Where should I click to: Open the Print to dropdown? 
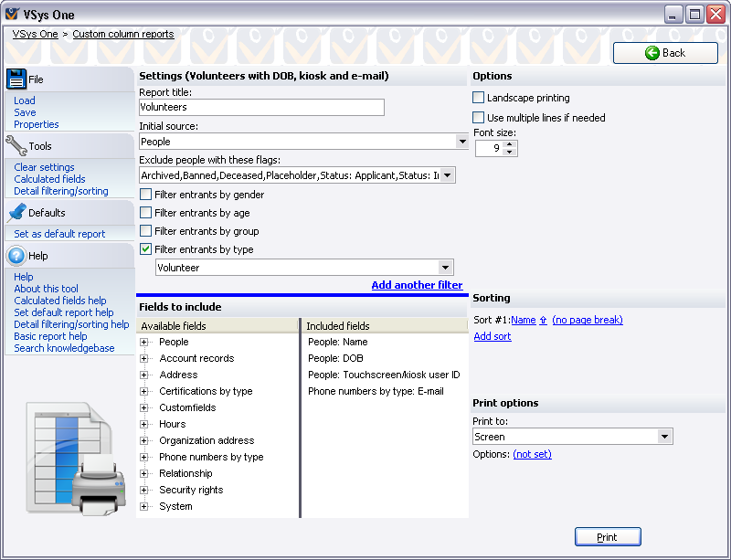pyautogui.click(x=665, y=437)
